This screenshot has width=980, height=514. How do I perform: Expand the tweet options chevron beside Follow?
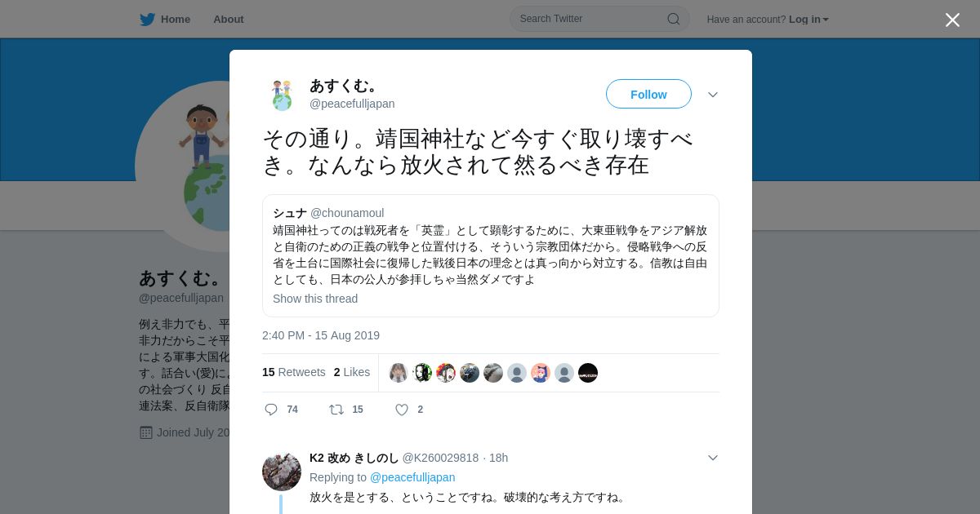713,95
